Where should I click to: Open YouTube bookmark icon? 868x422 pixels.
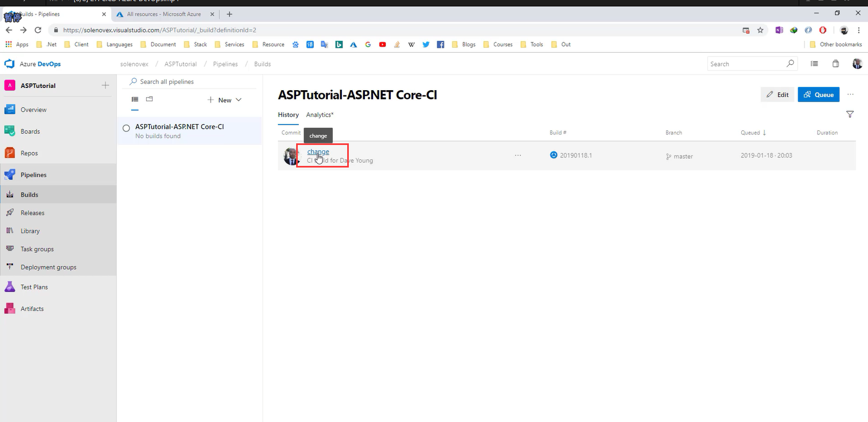[382, 45]
